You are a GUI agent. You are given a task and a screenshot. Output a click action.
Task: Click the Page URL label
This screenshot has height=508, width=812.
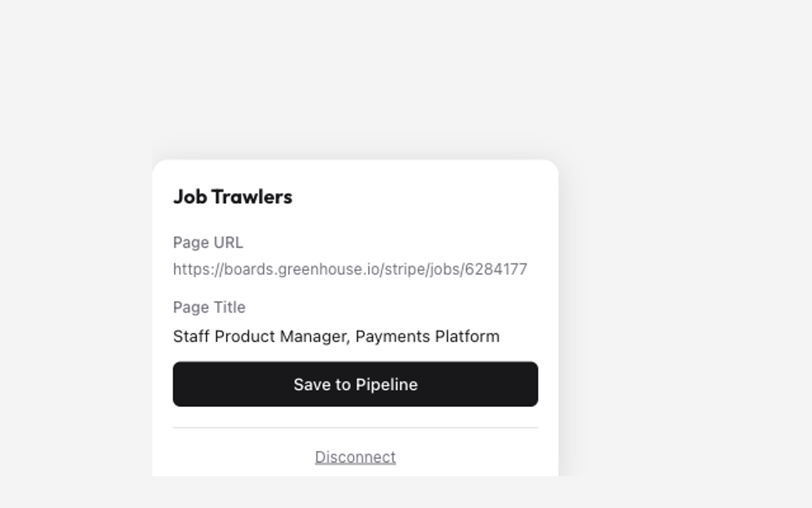click(x=208, y=243)
